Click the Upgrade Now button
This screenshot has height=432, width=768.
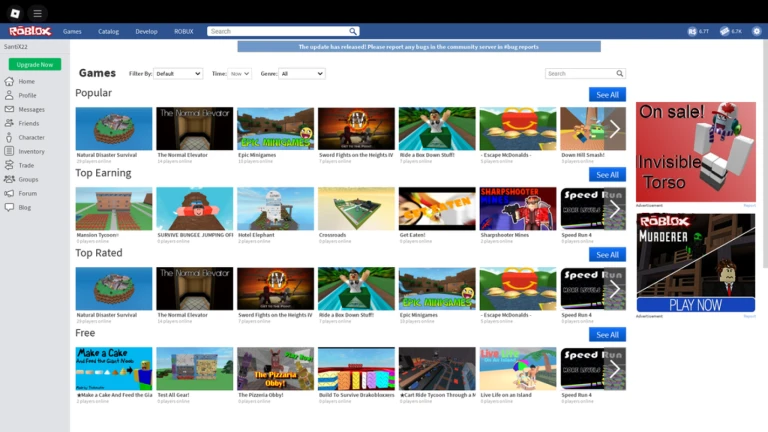(x=34, y=64)
